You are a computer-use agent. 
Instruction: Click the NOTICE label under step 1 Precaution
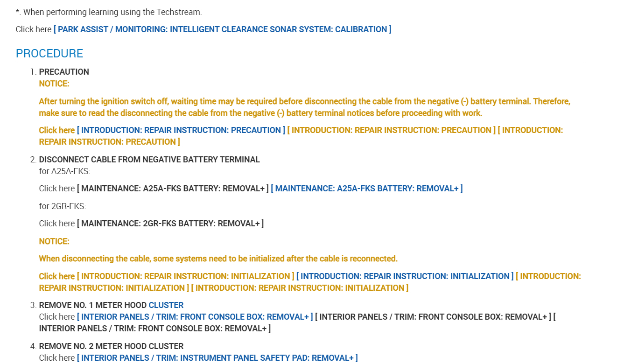click(x=54, y=84)
